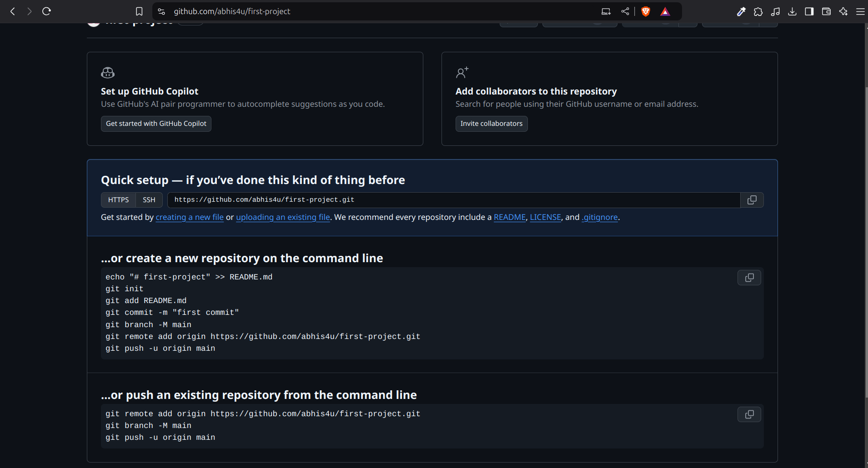Click the echo README.md command line
The image size is (868, 468).
[x=189, y=277]
